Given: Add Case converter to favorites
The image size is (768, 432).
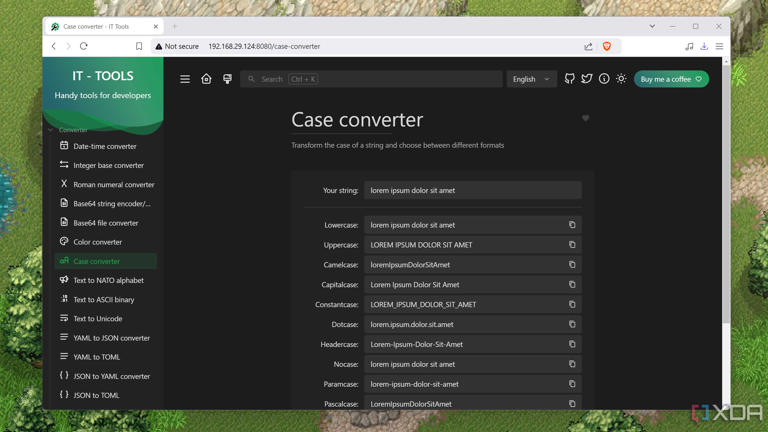Looking at the screenshot, I should tap(586, 118).
